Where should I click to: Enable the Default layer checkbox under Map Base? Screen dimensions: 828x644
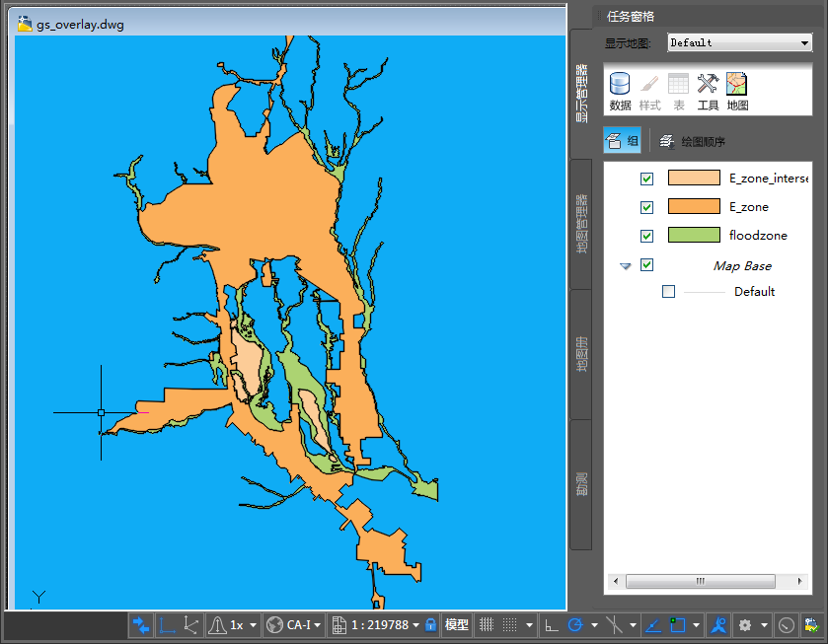tap(668, 292)
